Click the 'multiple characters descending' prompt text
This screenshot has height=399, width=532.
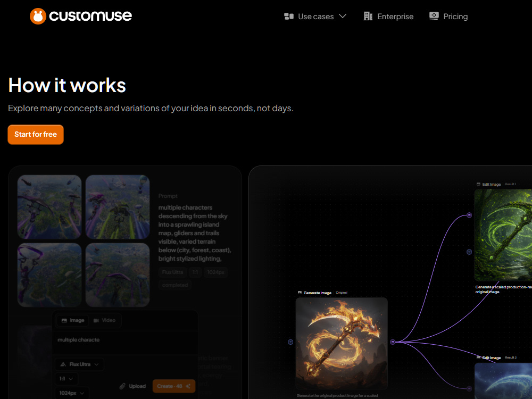(195, 233)
